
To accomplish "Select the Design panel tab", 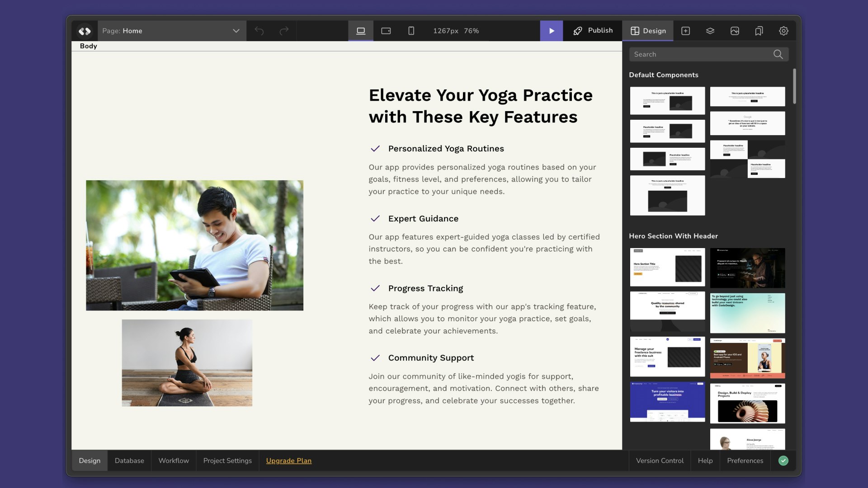I will 648,31.
